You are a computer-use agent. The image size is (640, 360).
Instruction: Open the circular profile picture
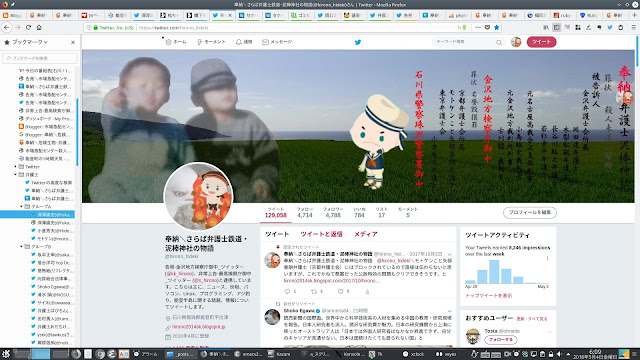coord(198,197)
